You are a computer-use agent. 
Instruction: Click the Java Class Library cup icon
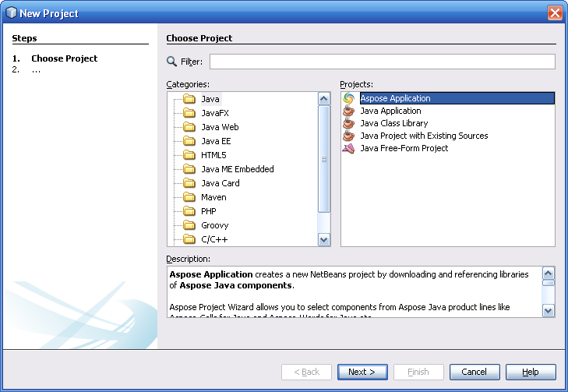point(348,123)
